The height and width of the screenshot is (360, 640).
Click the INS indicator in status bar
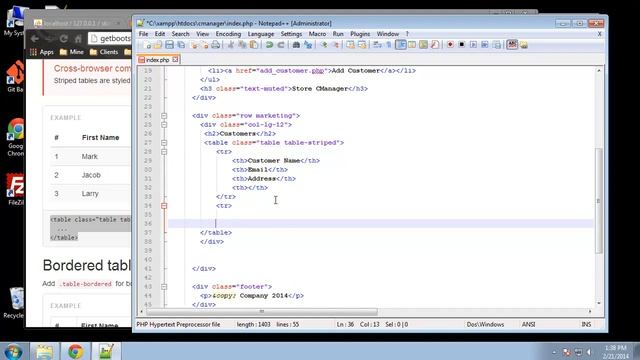[586, 324]
